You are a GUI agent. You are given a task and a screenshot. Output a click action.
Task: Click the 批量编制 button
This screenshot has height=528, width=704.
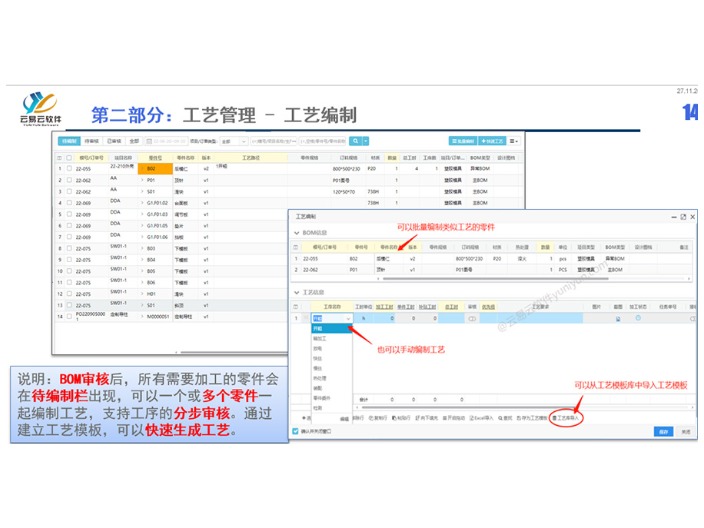462,141
